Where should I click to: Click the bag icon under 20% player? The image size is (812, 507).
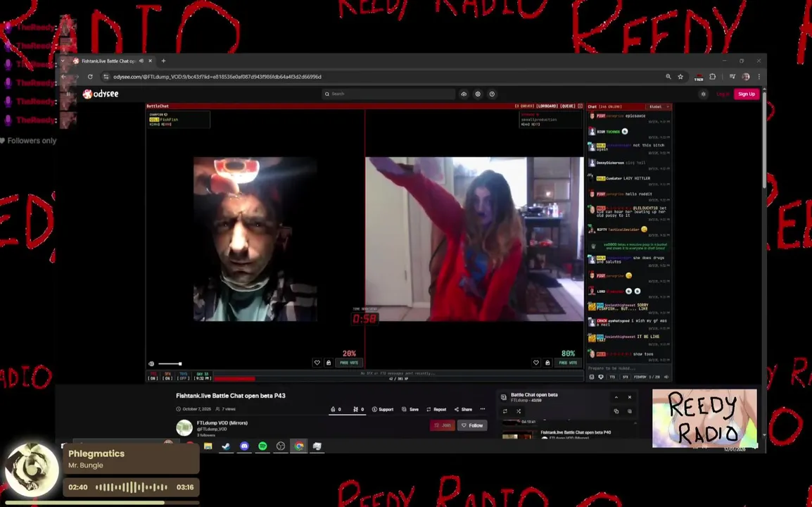[329, 363]
